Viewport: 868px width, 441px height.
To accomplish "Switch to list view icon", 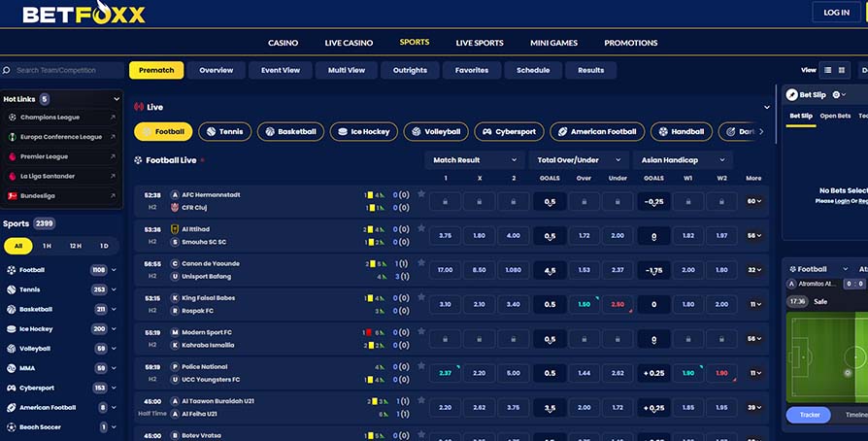I will 827,70.
